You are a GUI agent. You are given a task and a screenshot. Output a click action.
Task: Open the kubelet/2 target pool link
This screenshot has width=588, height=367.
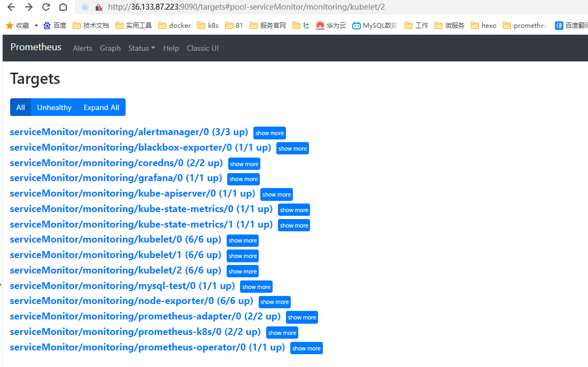click(x=115, y=270)
